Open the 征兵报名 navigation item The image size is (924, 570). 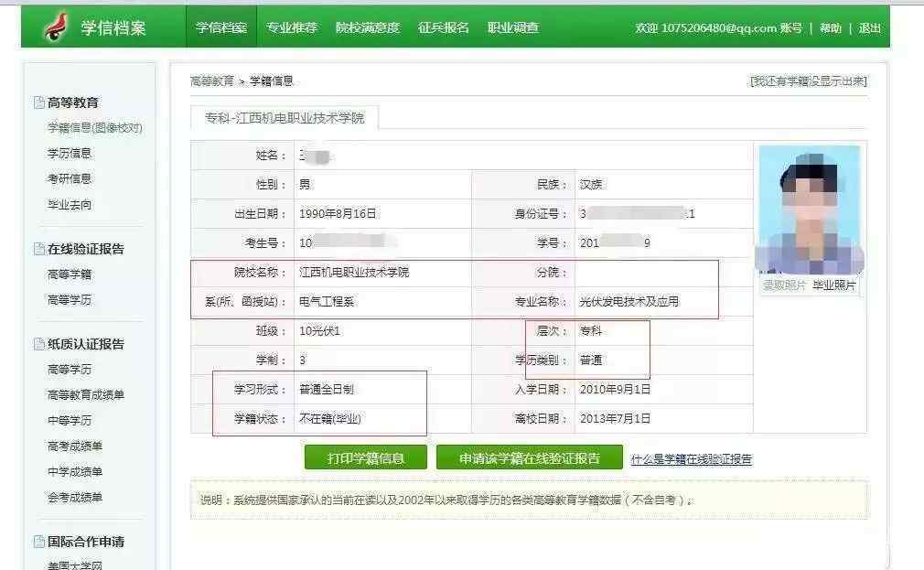tap(443, 27)
